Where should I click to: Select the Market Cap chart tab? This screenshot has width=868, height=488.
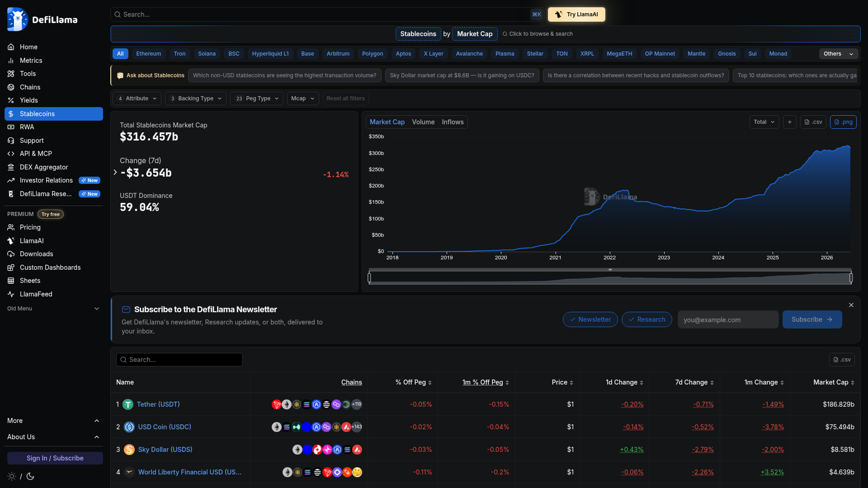tap(387, 122)
